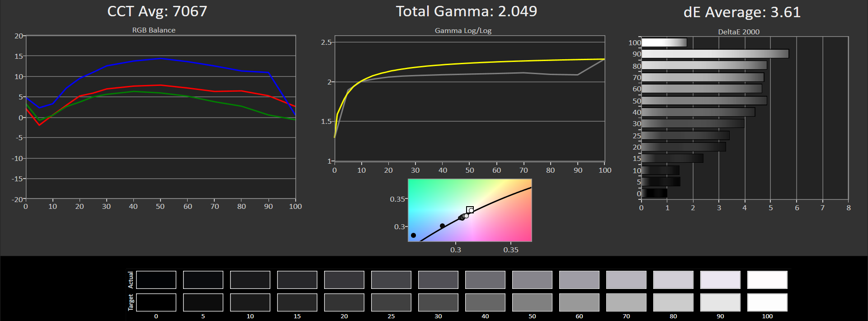
Task: Pick the Target swatch for level 50
Action: [532, 302]
